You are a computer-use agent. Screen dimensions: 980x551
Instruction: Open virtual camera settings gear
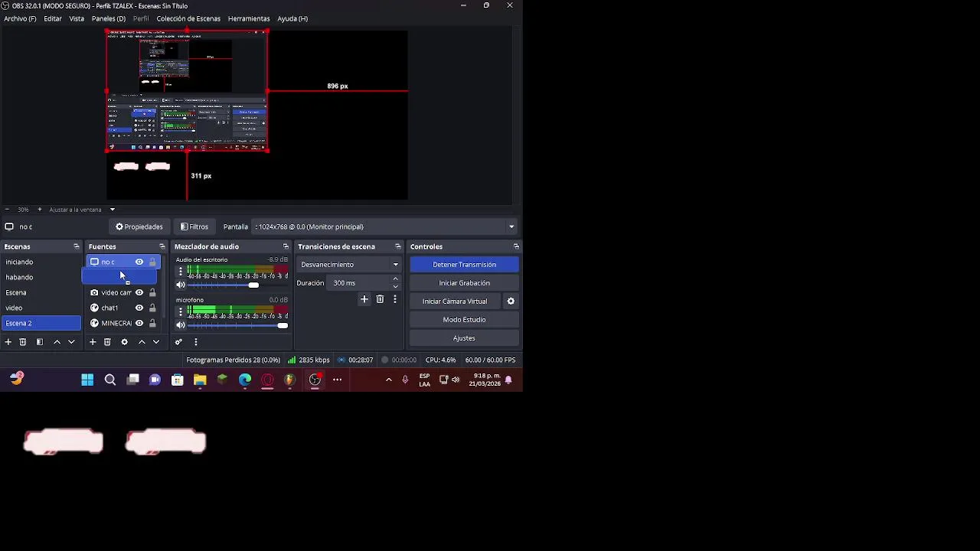(511, 302)
